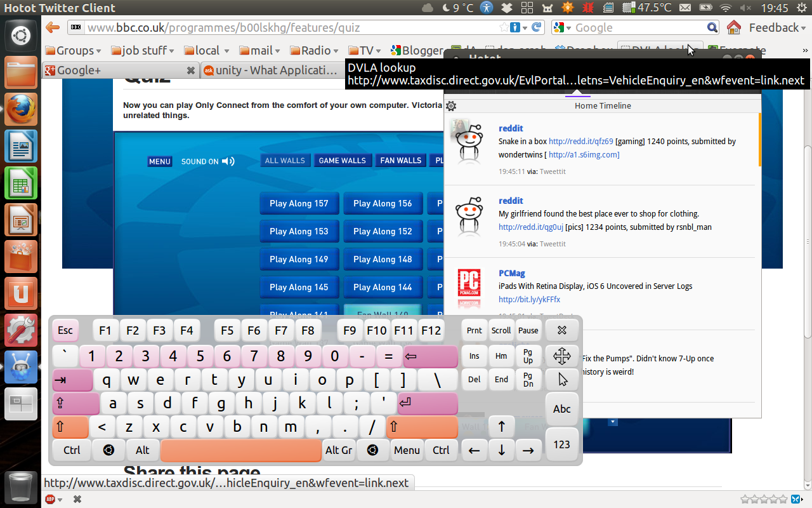The image size is (812, 508).
Task: Open the Adblock Plus icon in the addon bar
Action: pos(49,499)
